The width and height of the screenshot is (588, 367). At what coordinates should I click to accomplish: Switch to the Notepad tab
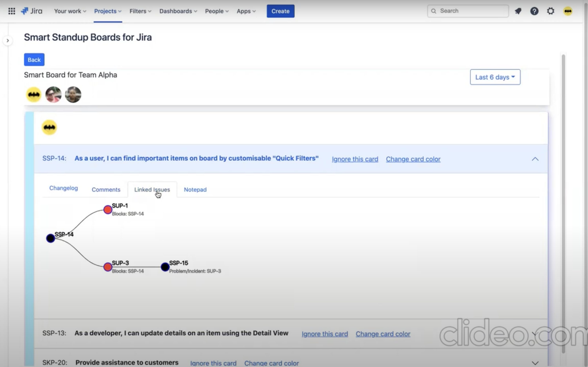click(195, 190)
